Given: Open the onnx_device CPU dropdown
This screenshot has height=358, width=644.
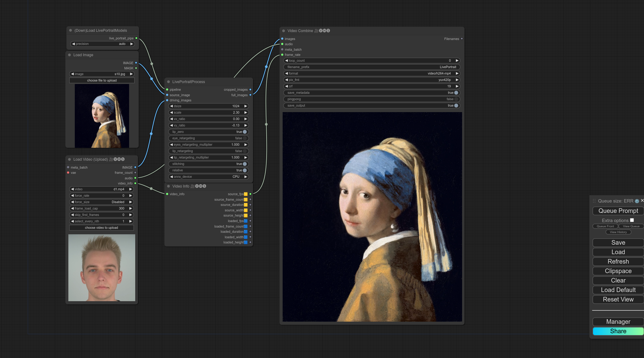Looking at the screenshot, I should point(208,177).
